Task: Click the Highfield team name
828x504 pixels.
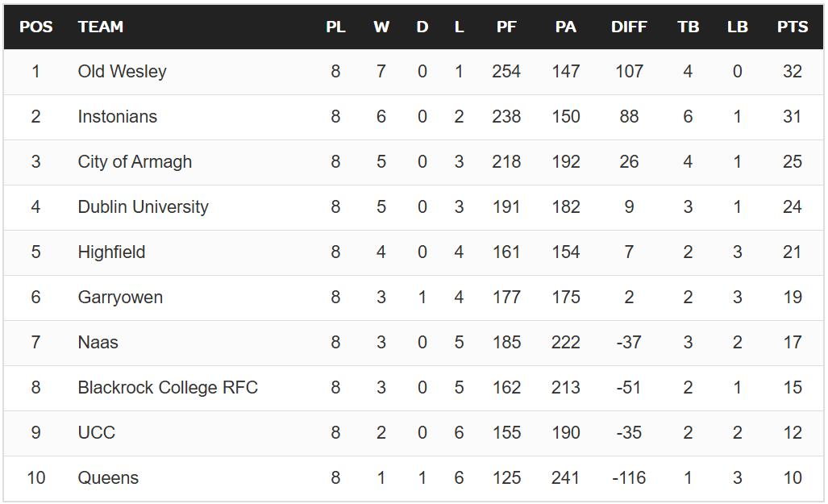Action: pyautogui.click(x=111, y=252)
